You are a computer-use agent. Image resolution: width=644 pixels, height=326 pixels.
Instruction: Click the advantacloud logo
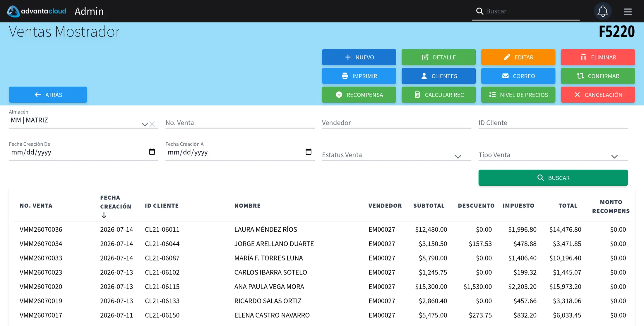pos(37,11)
